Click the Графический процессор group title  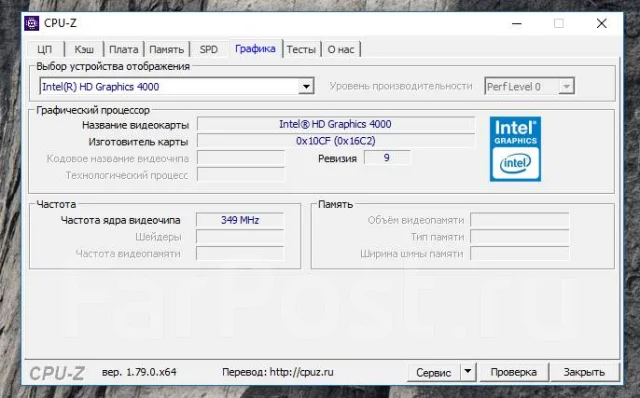click(x=93, y=110)
